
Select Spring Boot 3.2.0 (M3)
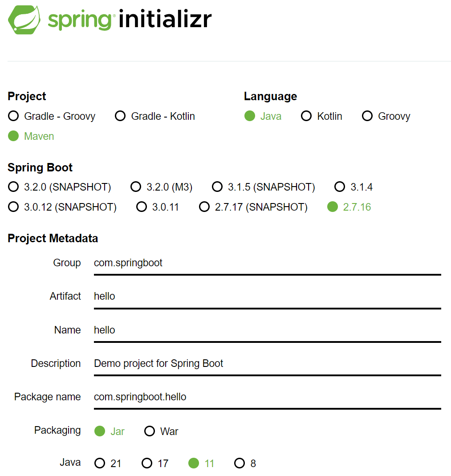[136, 187]
